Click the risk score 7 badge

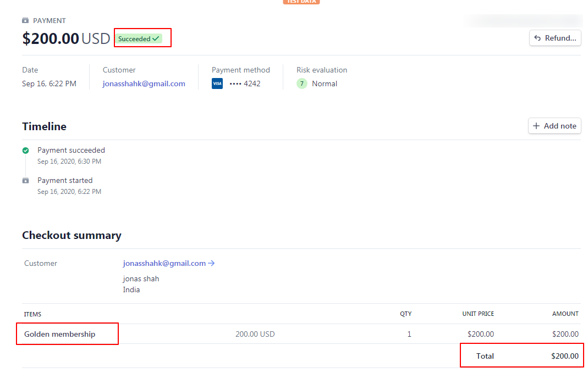point(302,83)
